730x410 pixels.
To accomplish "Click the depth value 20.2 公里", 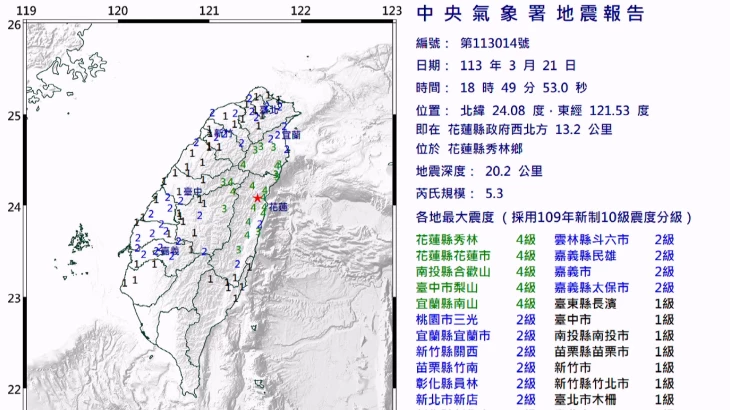I will pos(514,171).
